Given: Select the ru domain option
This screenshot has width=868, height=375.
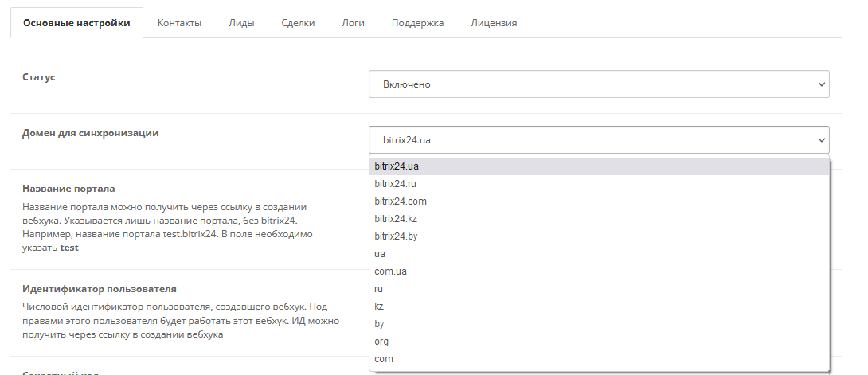Looking at the screenshot, I should [599, 289].
